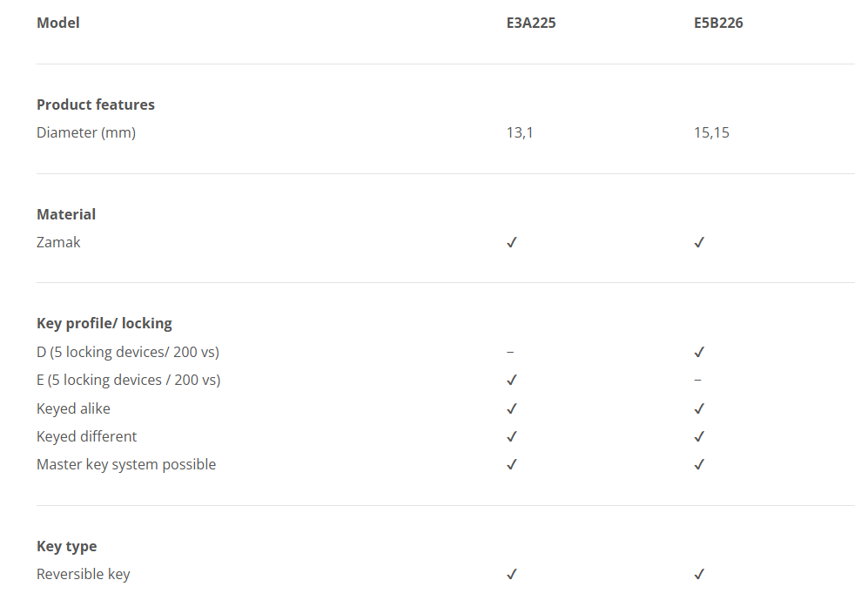This screenshot has width=868, height=607.
Task: Click the Reversible key checkmark for E3A225
Action: (512, 574)
